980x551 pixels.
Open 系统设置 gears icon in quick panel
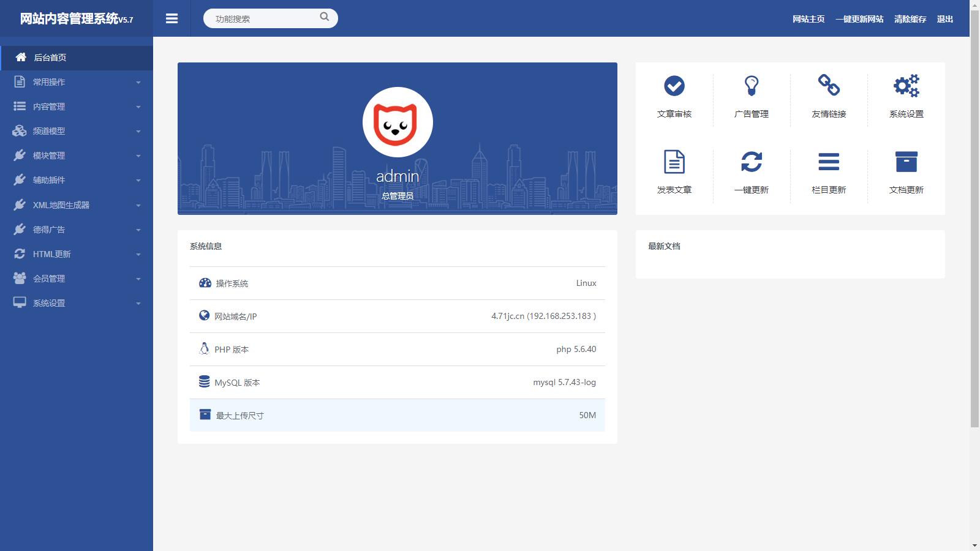click(x=906, y=87)
